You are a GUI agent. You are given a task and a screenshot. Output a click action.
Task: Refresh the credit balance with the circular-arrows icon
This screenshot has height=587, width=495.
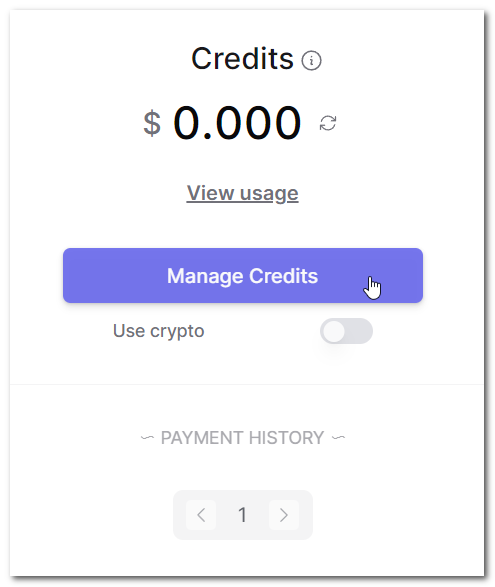point(328,123)
